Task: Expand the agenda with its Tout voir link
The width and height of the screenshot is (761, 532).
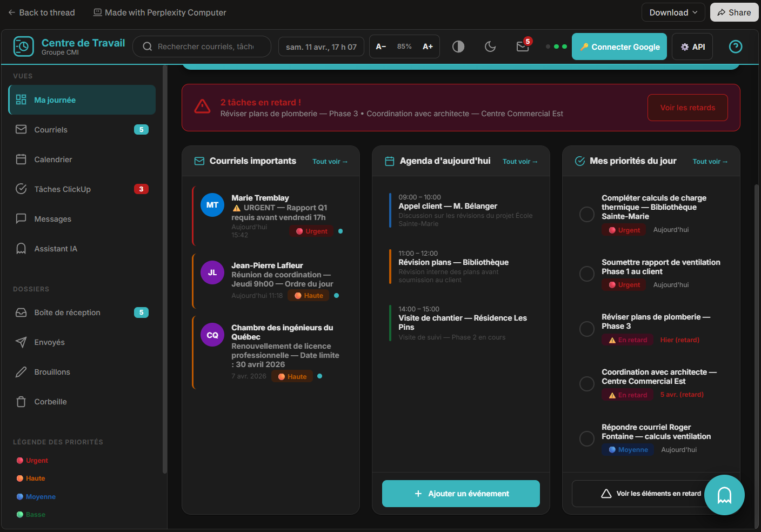Action: click(520, 162)
